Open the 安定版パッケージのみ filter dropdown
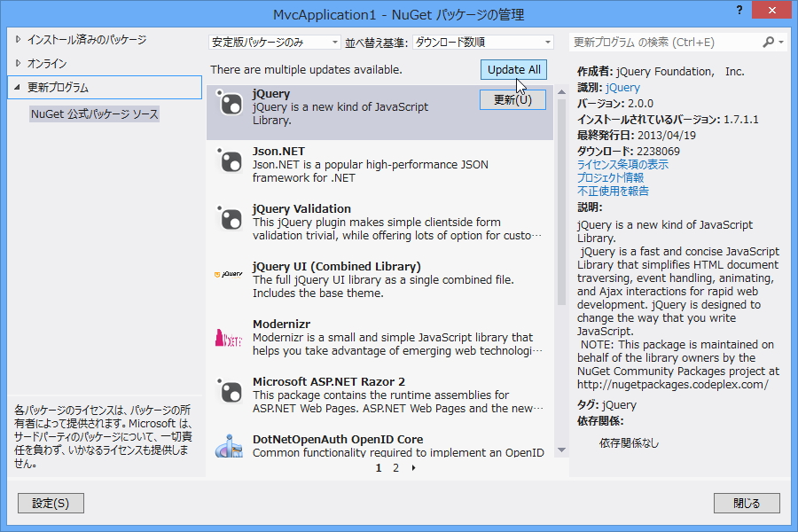 pos(273,42)
